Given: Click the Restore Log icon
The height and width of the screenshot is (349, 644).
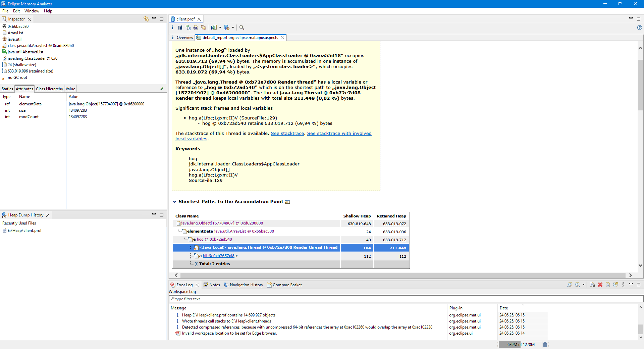Looking at the screenshot, I should pos(615,285).
